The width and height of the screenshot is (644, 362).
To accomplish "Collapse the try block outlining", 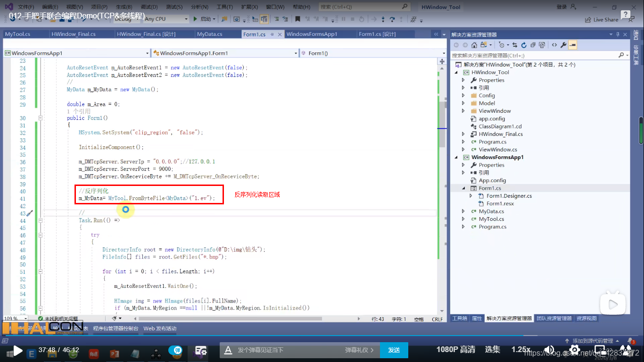I will [x=41, y=235].
